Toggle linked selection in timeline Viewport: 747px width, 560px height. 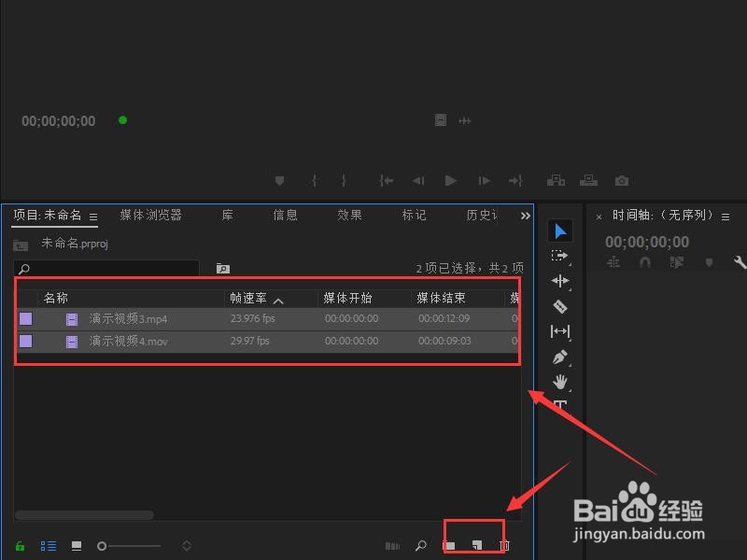(676, 262)
